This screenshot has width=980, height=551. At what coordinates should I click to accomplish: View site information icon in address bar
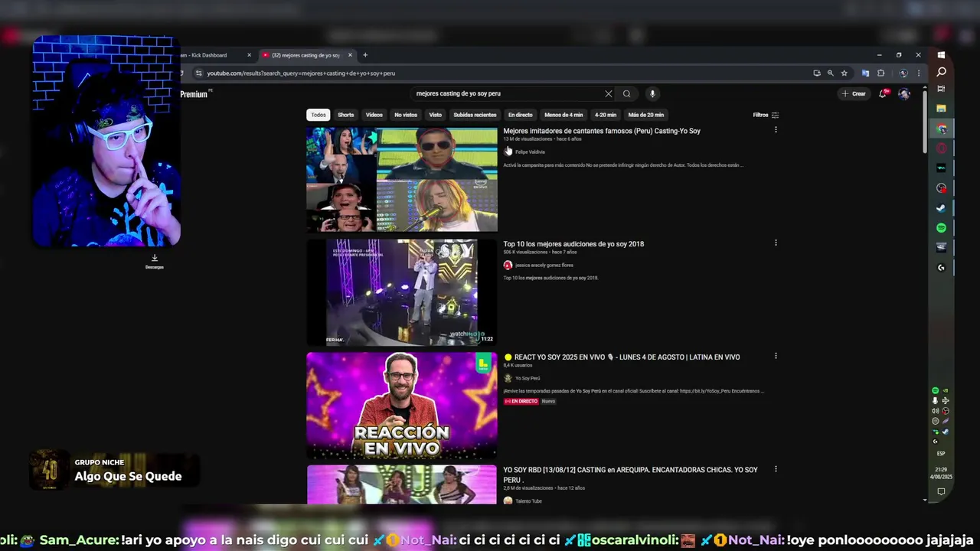[198, 73]
